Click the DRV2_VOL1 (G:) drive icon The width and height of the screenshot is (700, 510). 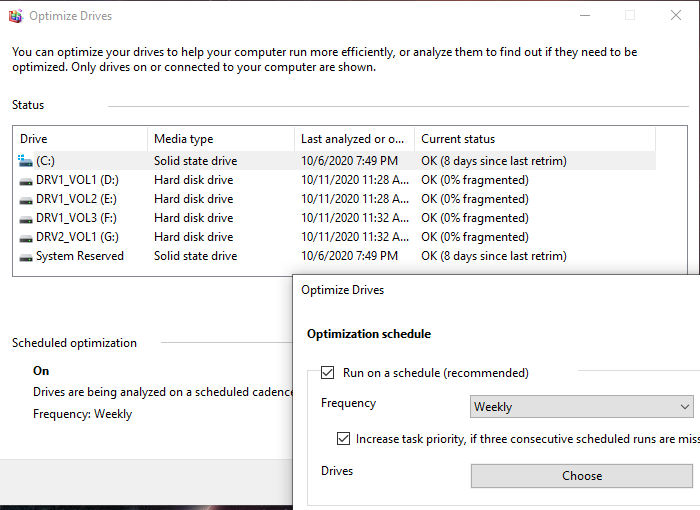point(26,237)
